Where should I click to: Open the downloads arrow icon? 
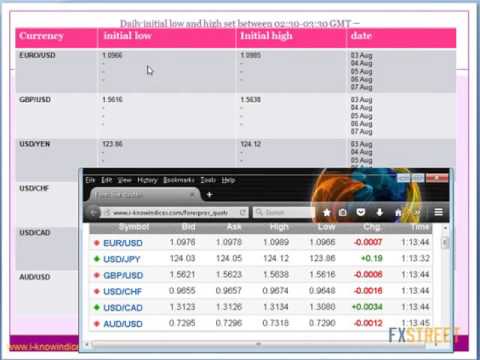pos(379,212)
